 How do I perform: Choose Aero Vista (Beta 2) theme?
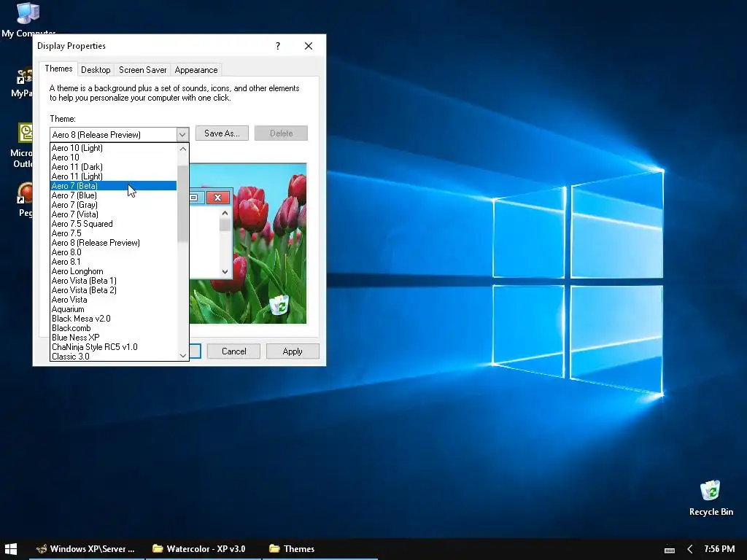(x=113, y=290)
